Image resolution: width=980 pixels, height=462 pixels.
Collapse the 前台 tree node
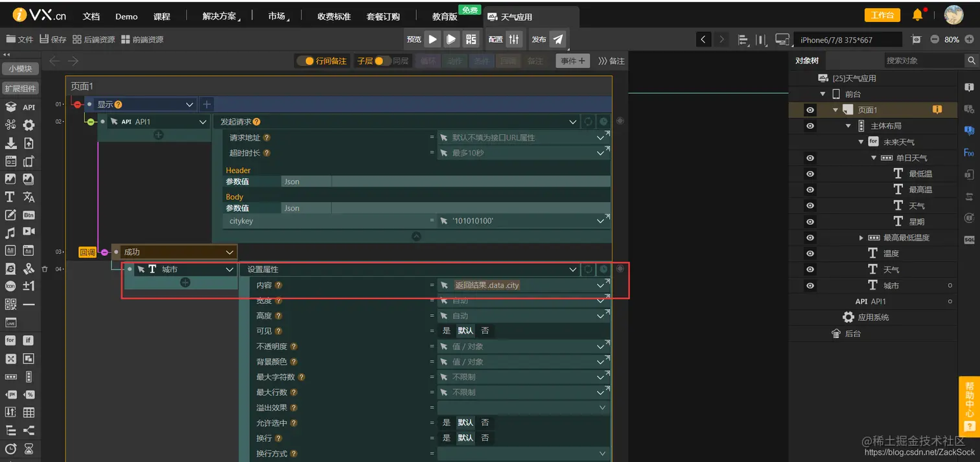823,94
